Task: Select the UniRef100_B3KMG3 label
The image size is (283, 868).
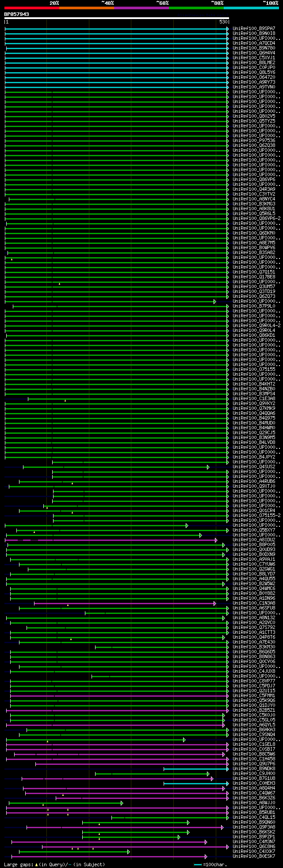Action: point(254,204)
